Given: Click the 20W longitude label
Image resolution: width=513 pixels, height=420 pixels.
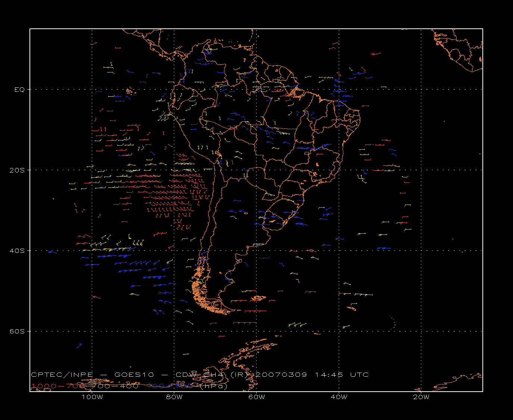Looking at the screenshot, I should click(421, 397).
